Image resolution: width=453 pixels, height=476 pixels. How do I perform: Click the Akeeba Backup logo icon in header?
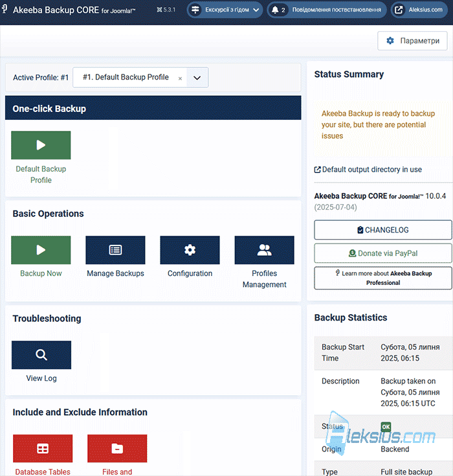pos(5,9)
